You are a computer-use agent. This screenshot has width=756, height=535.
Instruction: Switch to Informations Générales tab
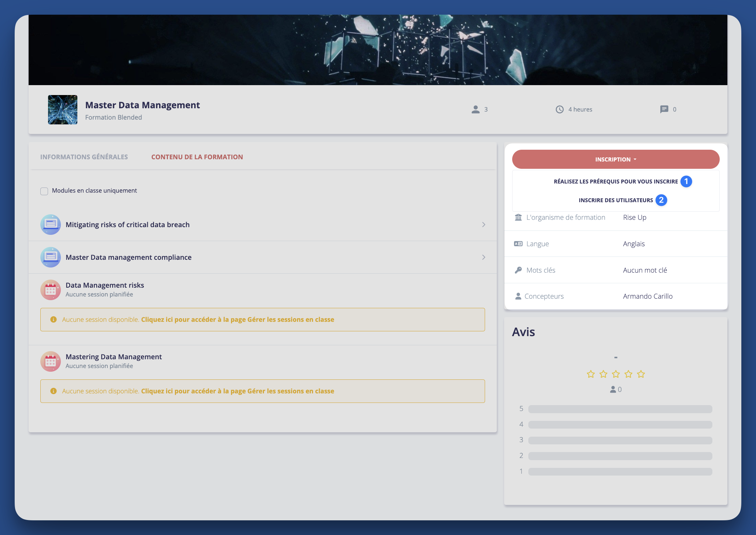pos(84,157)
